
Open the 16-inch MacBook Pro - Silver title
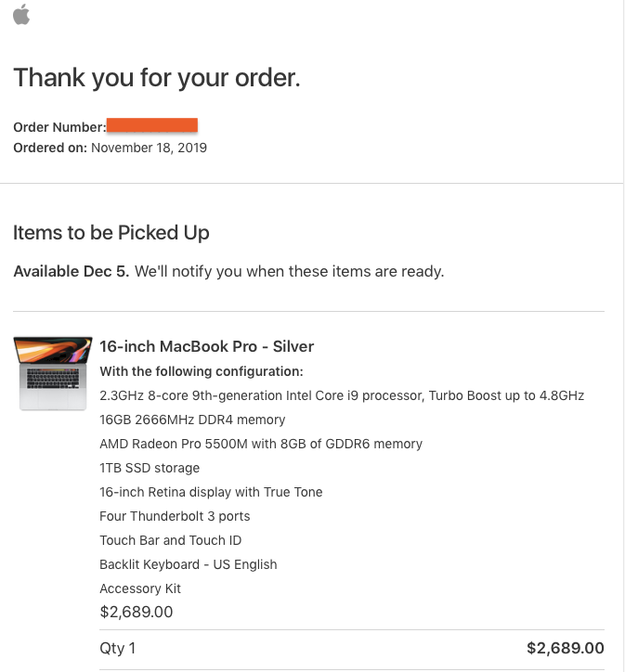[x=207, y=346]
